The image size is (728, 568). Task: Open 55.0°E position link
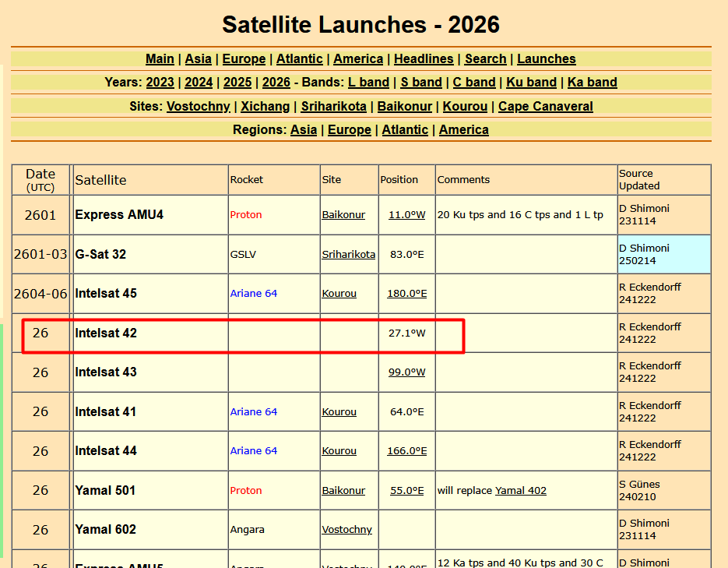(x=406, y=490)
